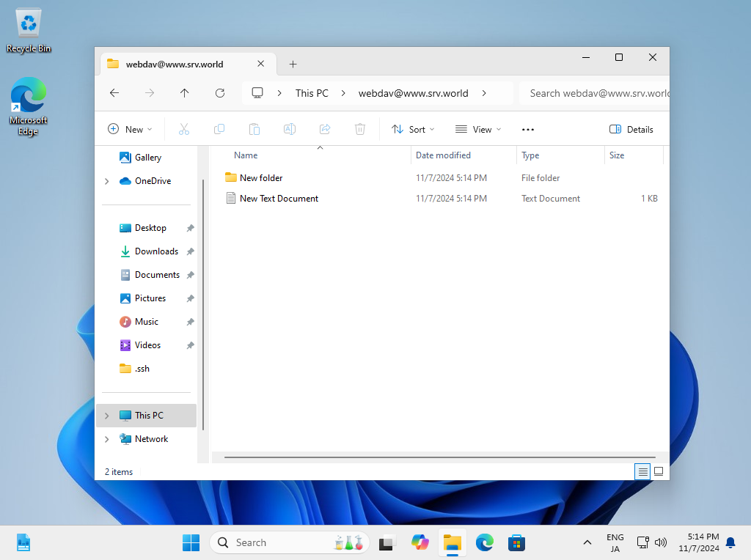Click the pin icon beside Pictures
Viewport: 751px width, 560px height.
coord(190,298)
